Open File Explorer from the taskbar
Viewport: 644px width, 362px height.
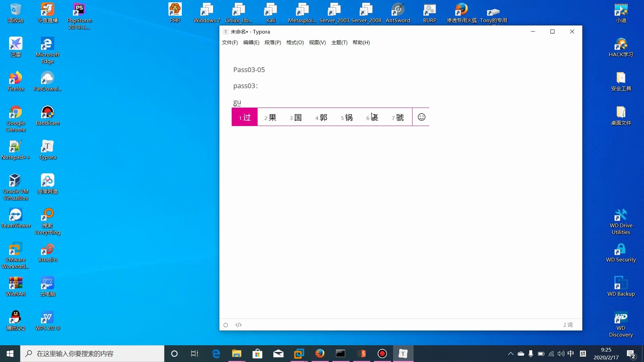(236, 354)
